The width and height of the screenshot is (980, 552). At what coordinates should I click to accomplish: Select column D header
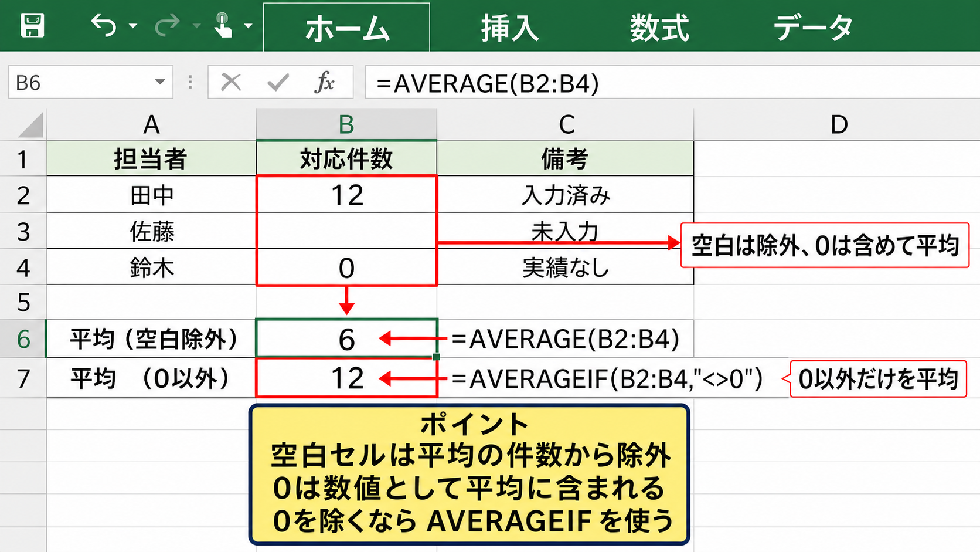[x=838, y=124]
